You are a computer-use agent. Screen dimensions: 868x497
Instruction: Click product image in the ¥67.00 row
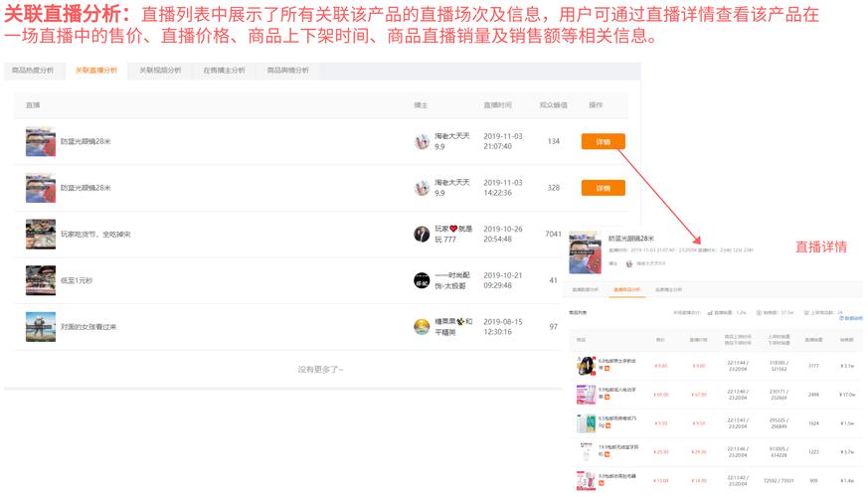(x=586, y=395)
